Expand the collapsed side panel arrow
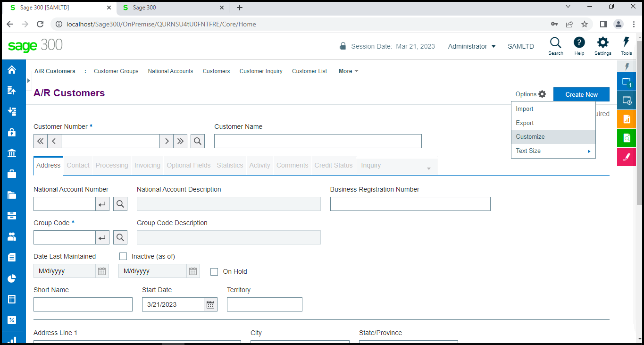 pyautogui.click(x=29, y=81)
